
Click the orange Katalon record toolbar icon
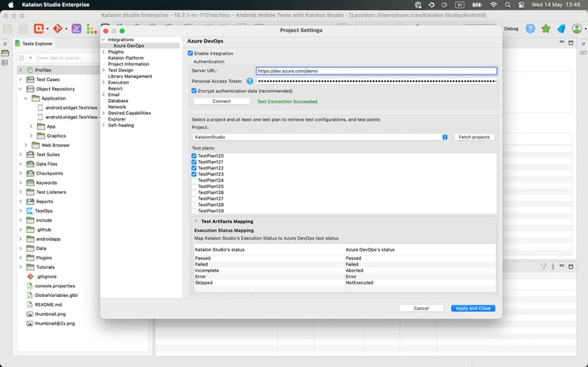[x=38, y=28]
